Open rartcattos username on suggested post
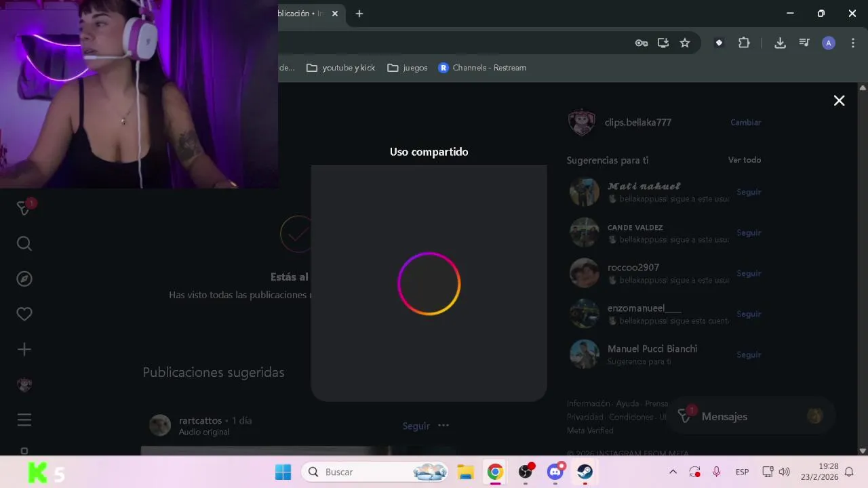The image size is (868, 488). pos(200,420)
